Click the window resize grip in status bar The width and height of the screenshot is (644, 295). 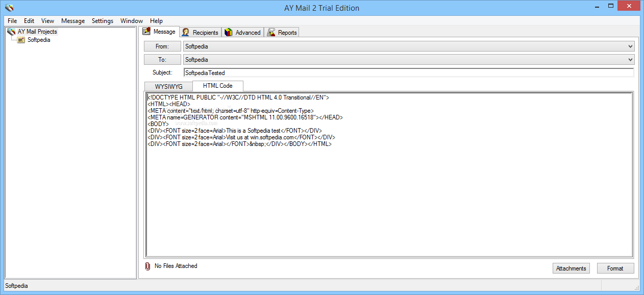point(636,287)
